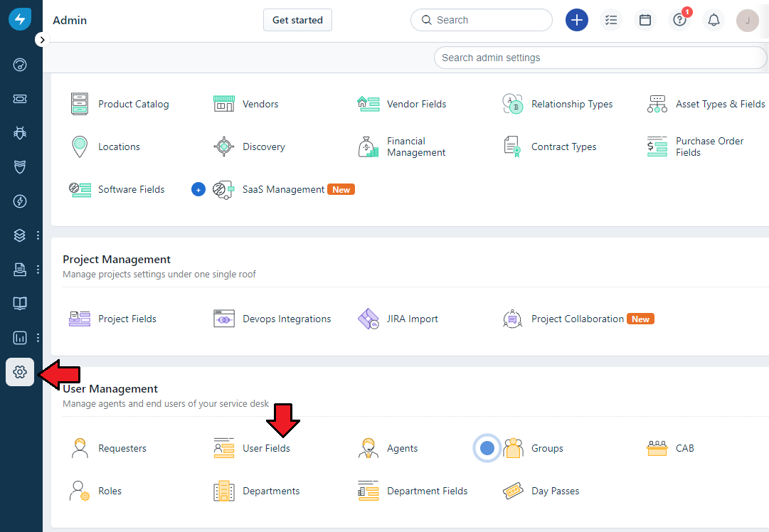Open the calendar icon in the header
The image size is (769, 532).
(645, 20)
